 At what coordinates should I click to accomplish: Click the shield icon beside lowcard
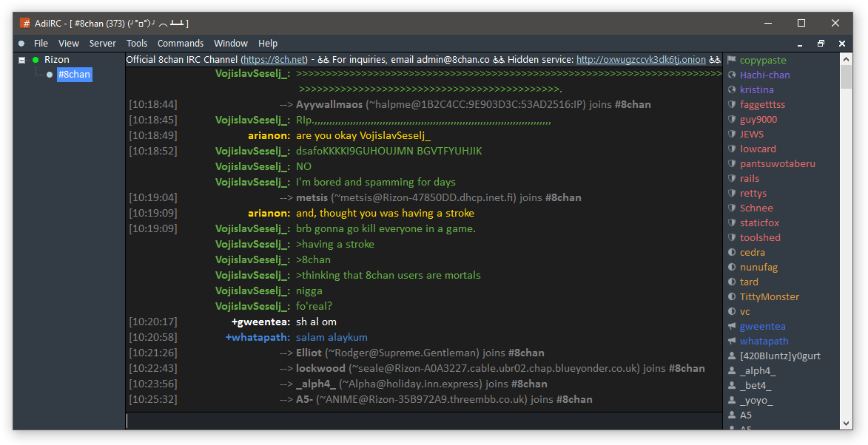point(732,149)
